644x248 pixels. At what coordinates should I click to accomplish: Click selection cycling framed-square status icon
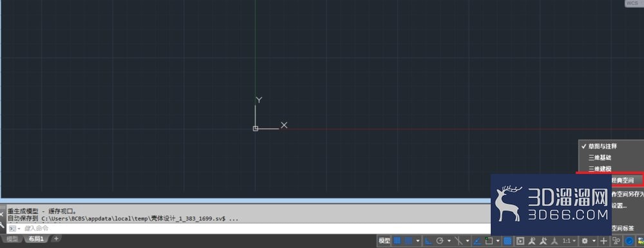click(x=520, y=241)
